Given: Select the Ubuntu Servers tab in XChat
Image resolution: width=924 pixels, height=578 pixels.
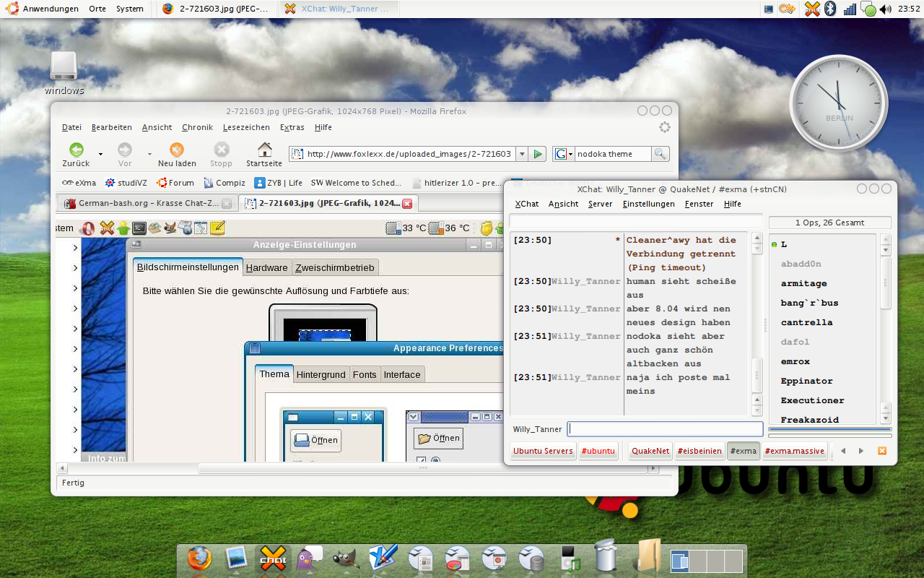Looking at the screenshot, I should point(543,451).
